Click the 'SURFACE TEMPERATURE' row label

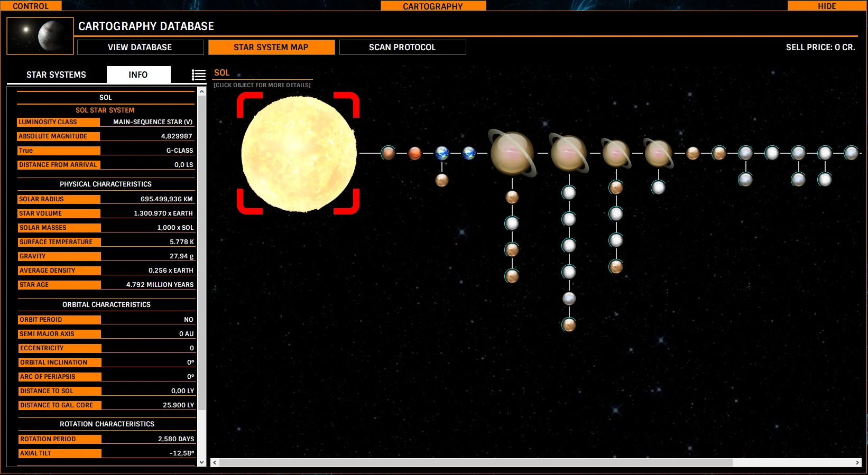[59, 242]
